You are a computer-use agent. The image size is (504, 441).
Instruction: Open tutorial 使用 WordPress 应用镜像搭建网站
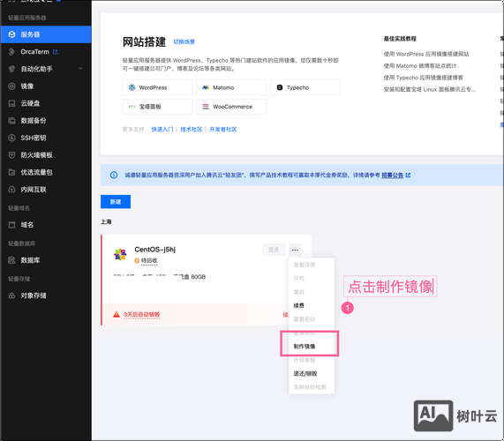(x=426, y=54)
